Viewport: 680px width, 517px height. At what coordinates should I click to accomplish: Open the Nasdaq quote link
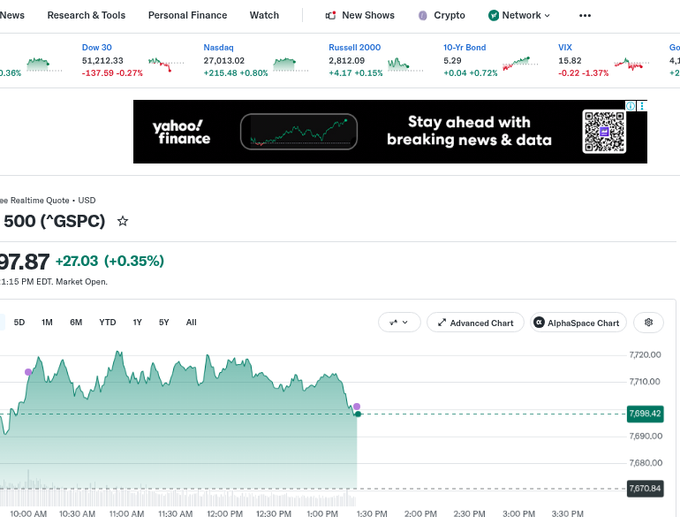coord(219,47)
